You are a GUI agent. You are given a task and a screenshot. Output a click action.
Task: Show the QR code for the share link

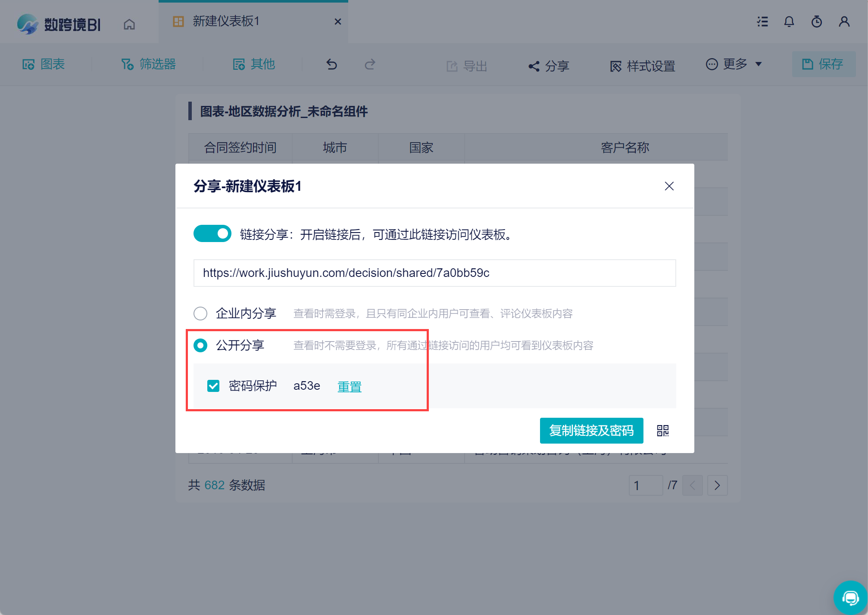tap(662, 430)
